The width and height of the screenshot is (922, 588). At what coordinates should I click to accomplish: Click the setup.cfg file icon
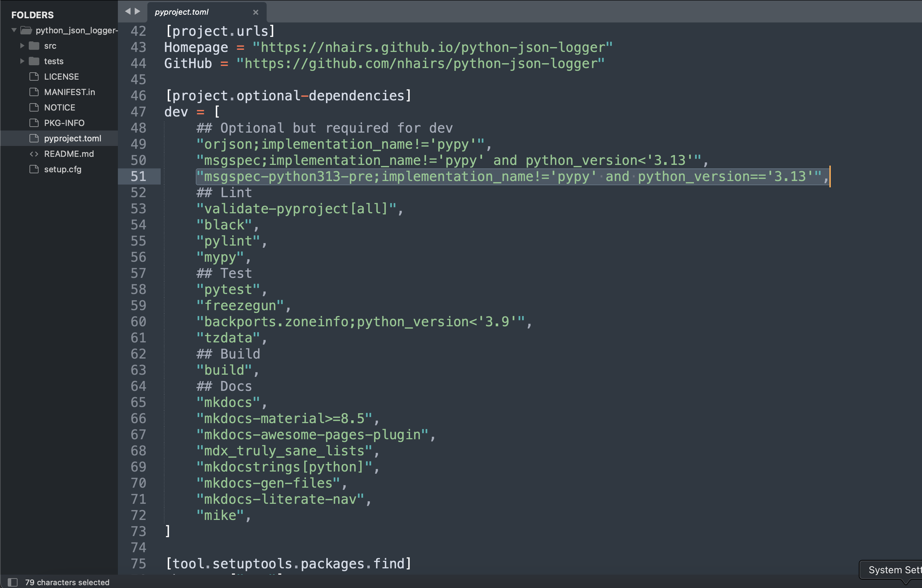pyautogui.click(x=34, y=169)
